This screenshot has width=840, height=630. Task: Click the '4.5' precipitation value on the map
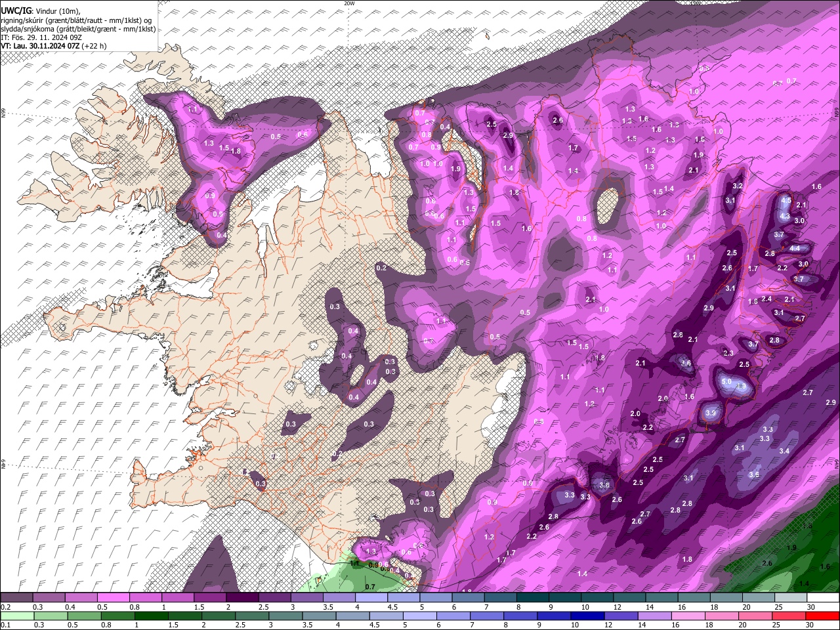click(x=786, y=199)
